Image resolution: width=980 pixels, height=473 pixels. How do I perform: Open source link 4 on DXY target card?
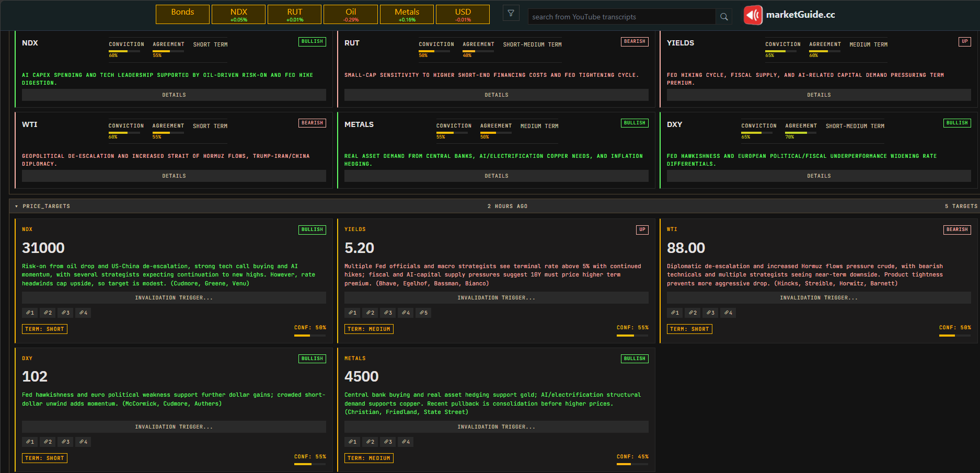tap(84, 442)
